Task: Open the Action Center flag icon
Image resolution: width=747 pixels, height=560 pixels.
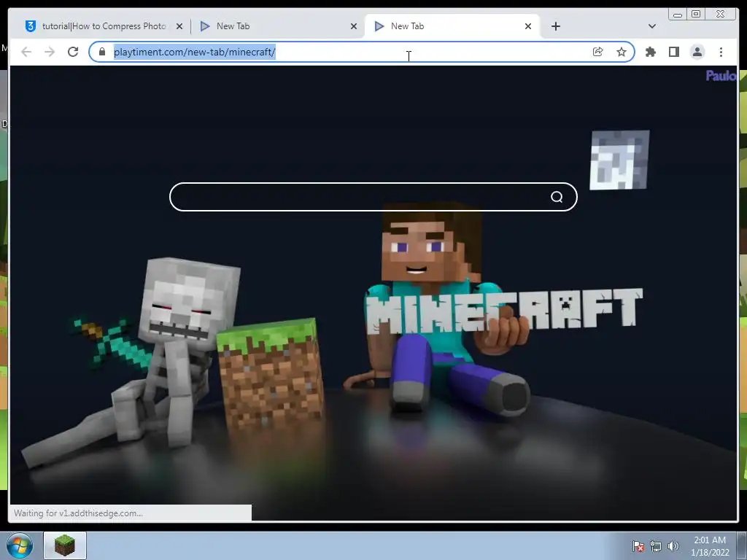Action: click(638, 546)
